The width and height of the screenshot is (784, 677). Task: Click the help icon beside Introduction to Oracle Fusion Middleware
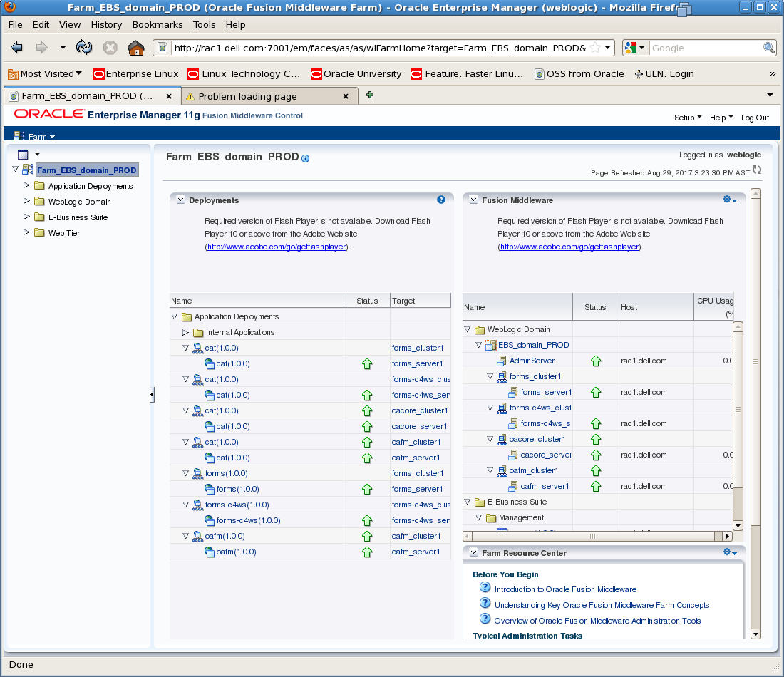coord(485,587)
